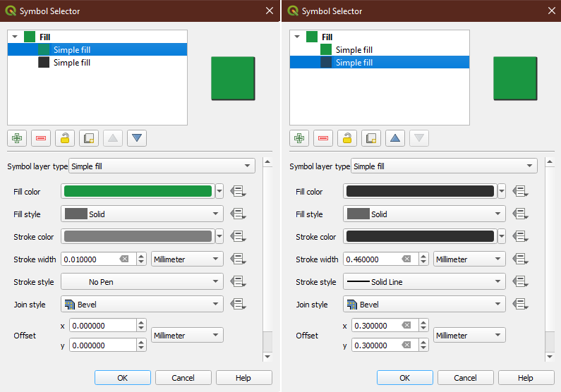
Task: Add symbol layer in right Symbol Selector
Action: [x=299, y=138]
